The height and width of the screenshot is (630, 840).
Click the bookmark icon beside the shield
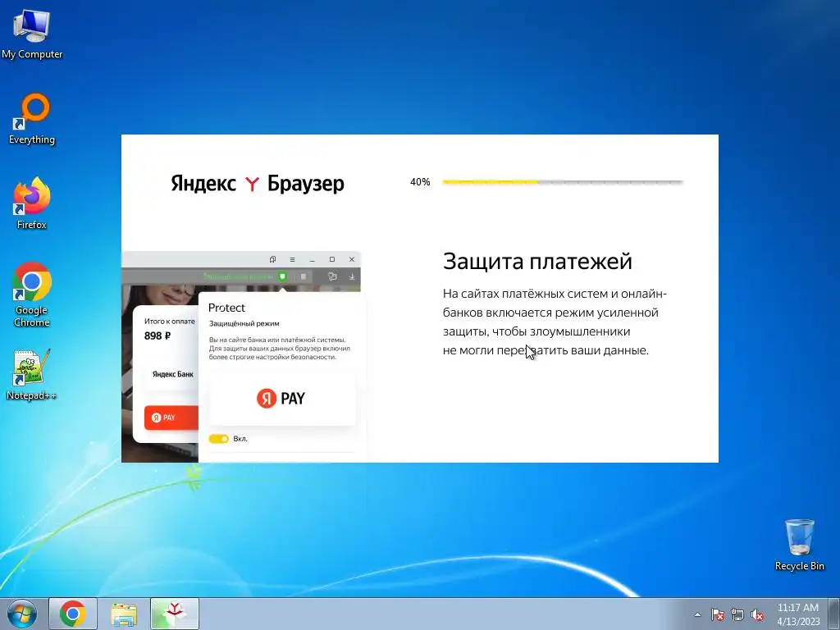pyautogui.click(x=304, y=276)
